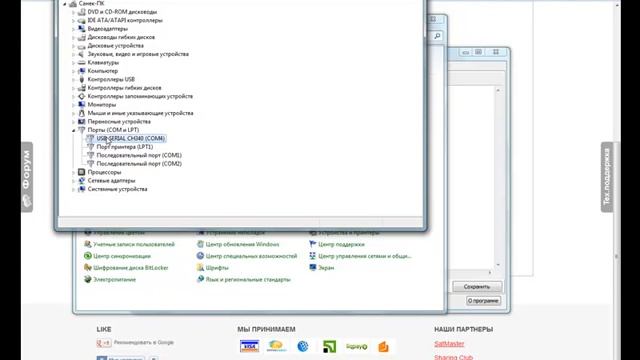The width and height of the screenshot is (640, 360).
Task: Select the Видеоадаптеры display adapter icon
Action: point(82,29)
